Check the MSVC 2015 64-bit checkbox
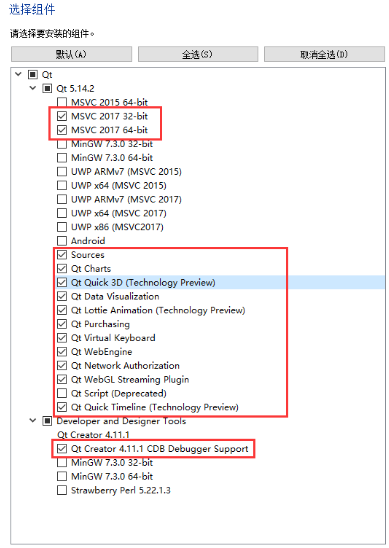The width and height of the screenshot is (389, 548). pos(62,102)
